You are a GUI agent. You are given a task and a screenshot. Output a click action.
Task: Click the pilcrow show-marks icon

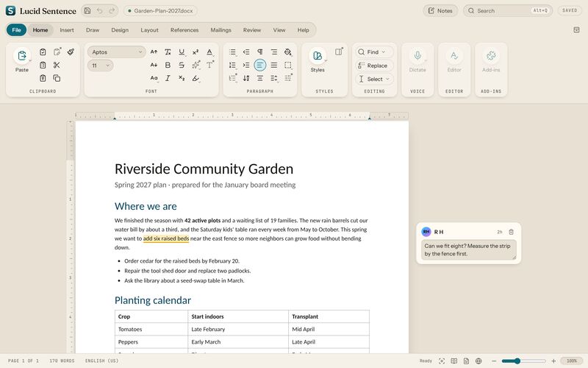coord(260,52)
